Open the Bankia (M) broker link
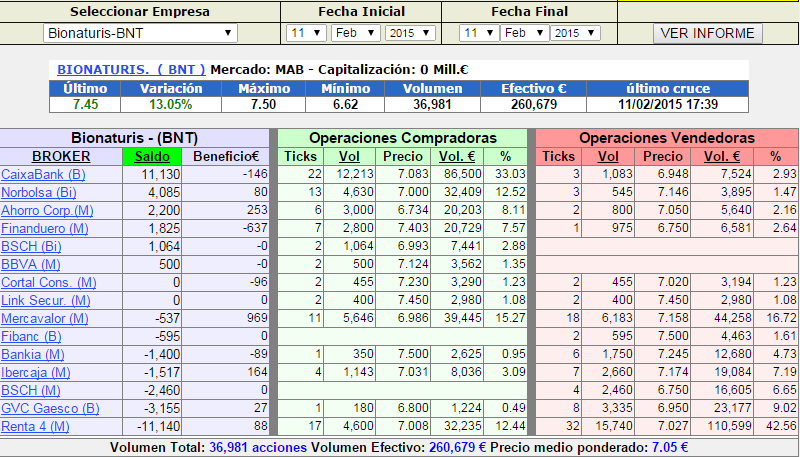This screenshot has height=457, width=800. (x=34, y=354)
